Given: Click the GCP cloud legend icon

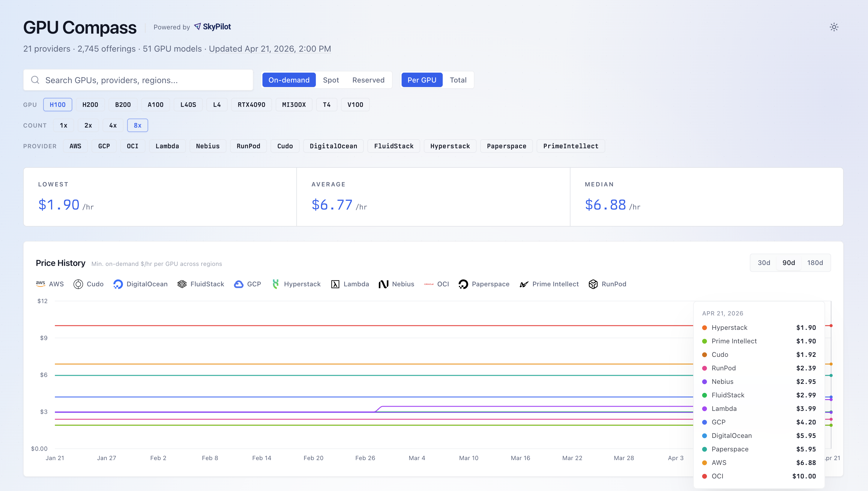Looking at the screenshot, I should (238, 284).
